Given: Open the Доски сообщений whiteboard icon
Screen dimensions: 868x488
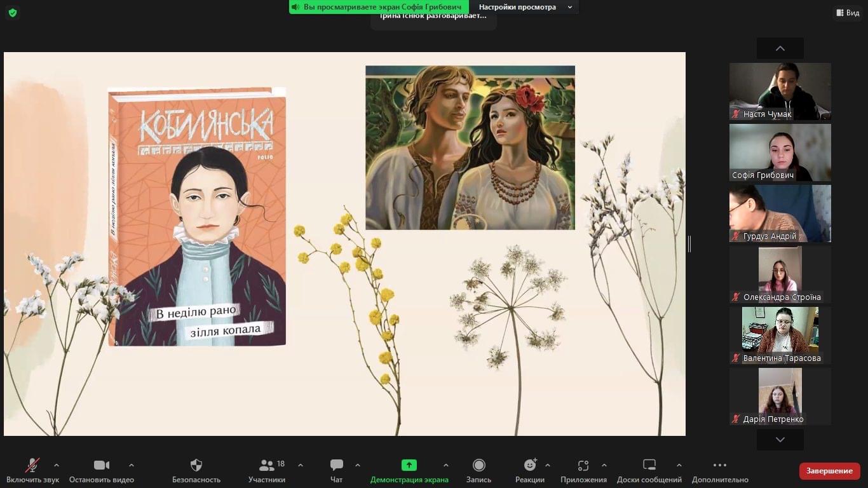Looking at the screenshot, I should [x=649, y=465].
